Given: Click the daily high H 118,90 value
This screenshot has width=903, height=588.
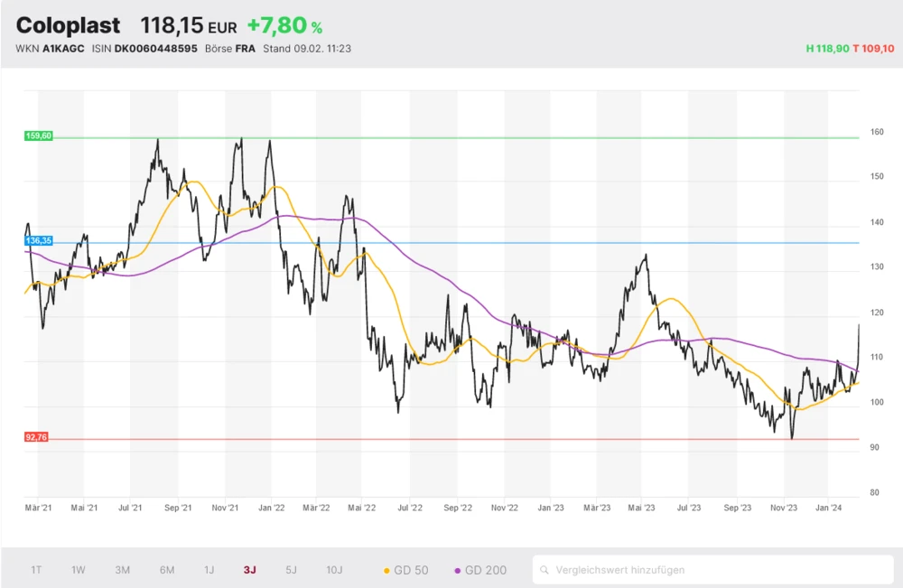Looking at the screenshot, I should tap(827, 48).
